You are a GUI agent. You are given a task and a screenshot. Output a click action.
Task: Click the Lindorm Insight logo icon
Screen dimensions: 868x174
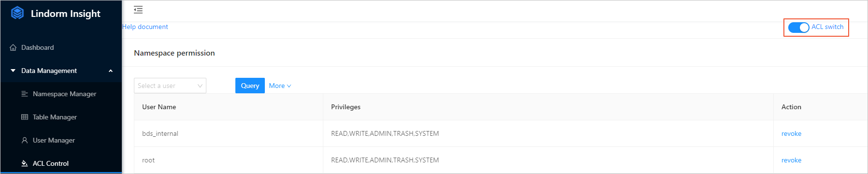(x=17, y=13)
